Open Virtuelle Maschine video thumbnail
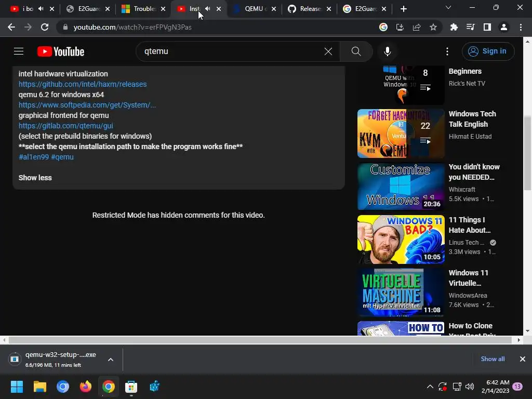 coord(401,292)
